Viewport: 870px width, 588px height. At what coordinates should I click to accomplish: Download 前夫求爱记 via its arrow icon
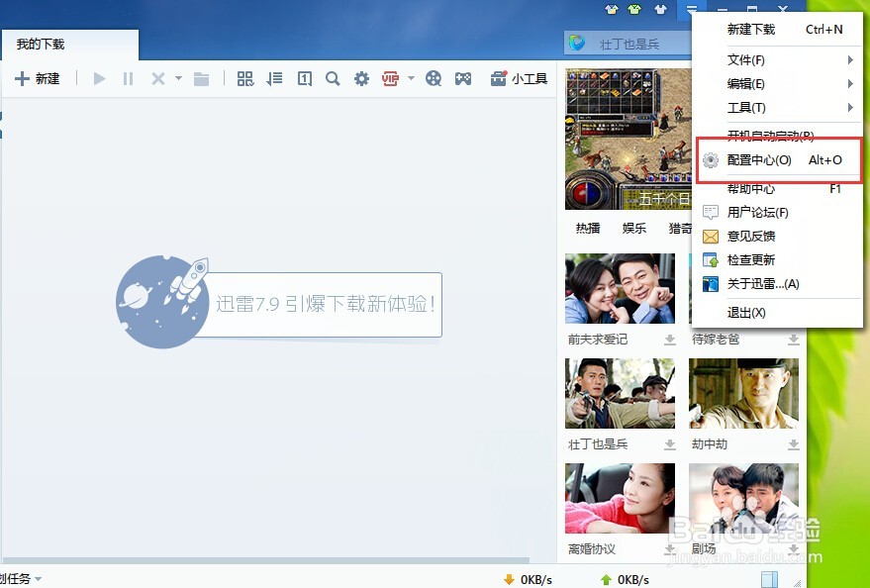pyautogui.click(x=670, y=340)
